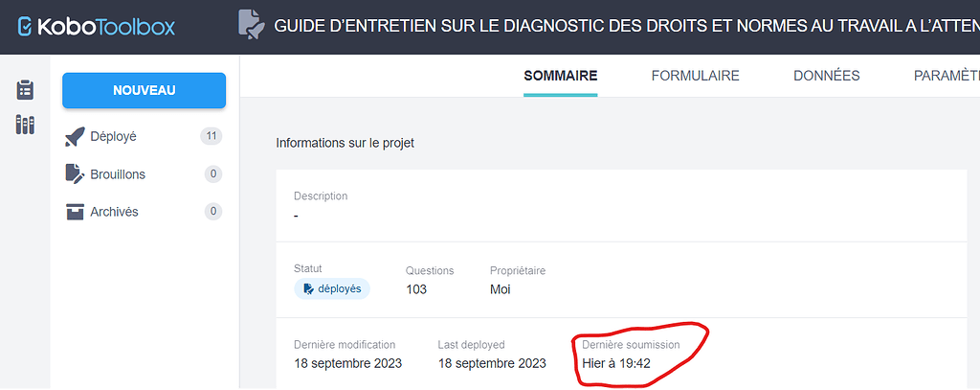
Task: Expand the Déployé projects list
Action: [x=113, y=137]
